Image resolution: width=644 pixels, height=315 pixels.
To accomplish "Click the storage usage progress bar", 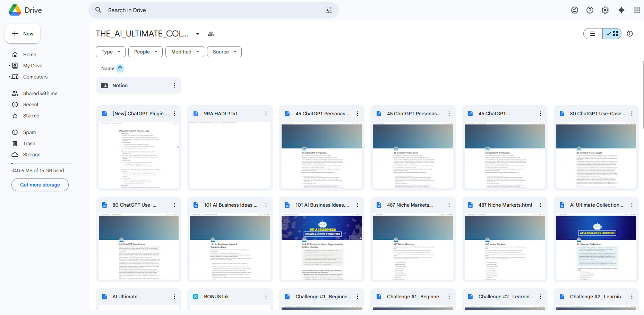I will pos(42,163).
